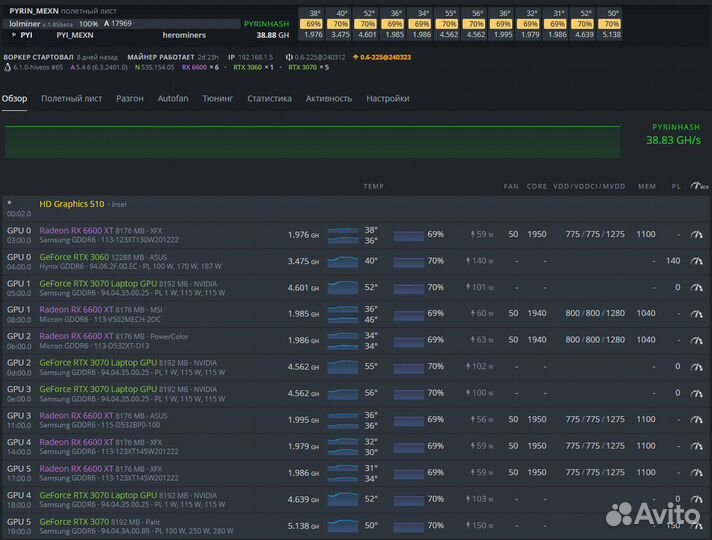Click the PYI_MEXN wallet label
Image resolution: width=712 pixels, height=540 pixels.
coord(75,35)
